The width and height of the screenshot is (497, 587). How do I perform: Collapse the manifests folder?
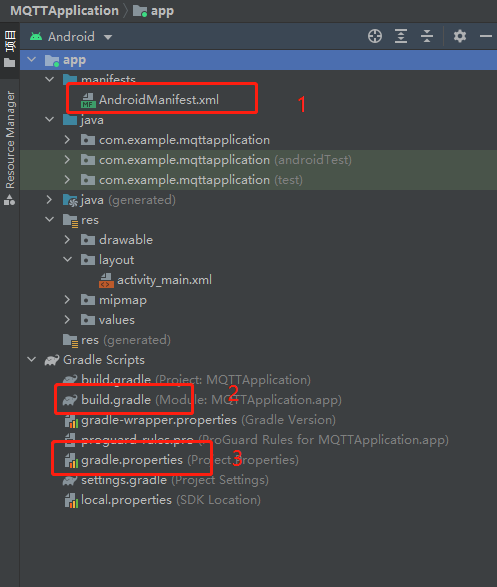tap(49, 79)
